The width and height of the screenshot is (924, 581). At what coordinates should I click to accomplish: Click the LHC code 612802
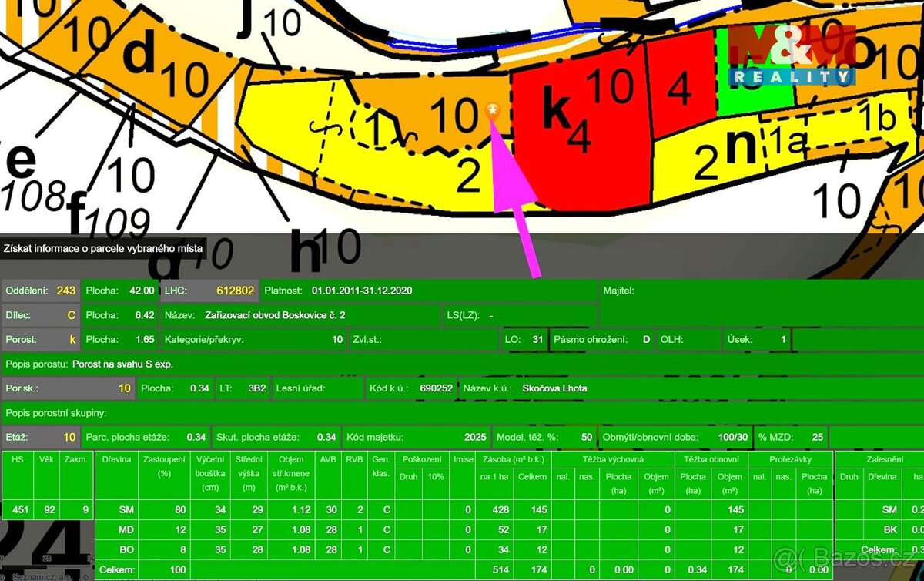(235, 290)
